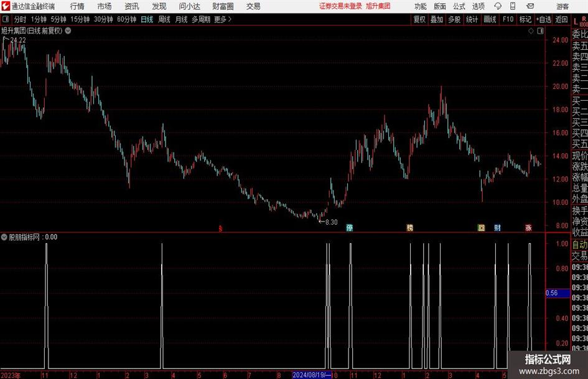This screenshot has width=588, height=379.
Task: Switch to 月线 monthly chart
Action: (x=182, y=19)
